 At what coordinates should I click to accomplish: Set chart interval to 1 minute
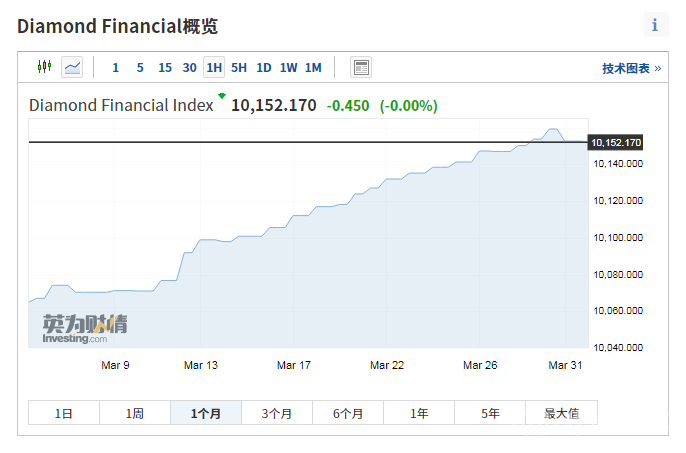115,68
